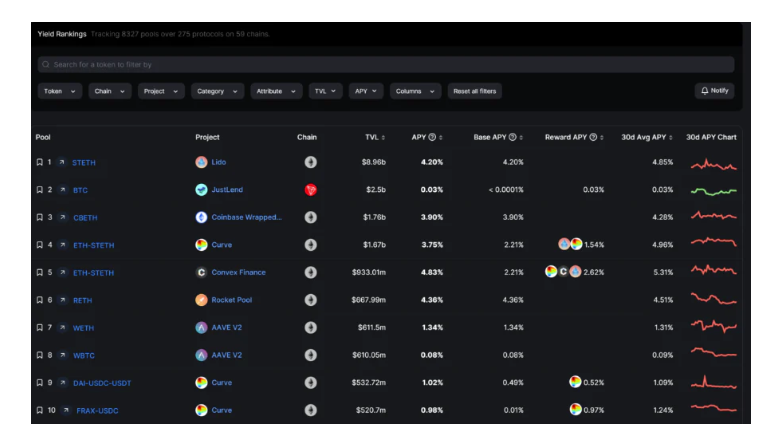Sort table by APY column header
Viewport: 772px width, 443px height.
(x=427, y=137)
